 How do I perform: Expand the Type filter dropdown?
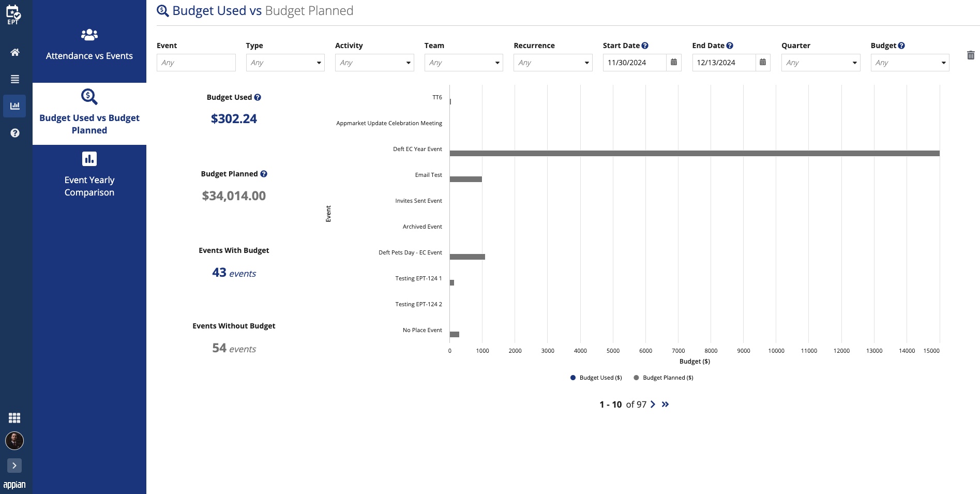pos(285,63)
